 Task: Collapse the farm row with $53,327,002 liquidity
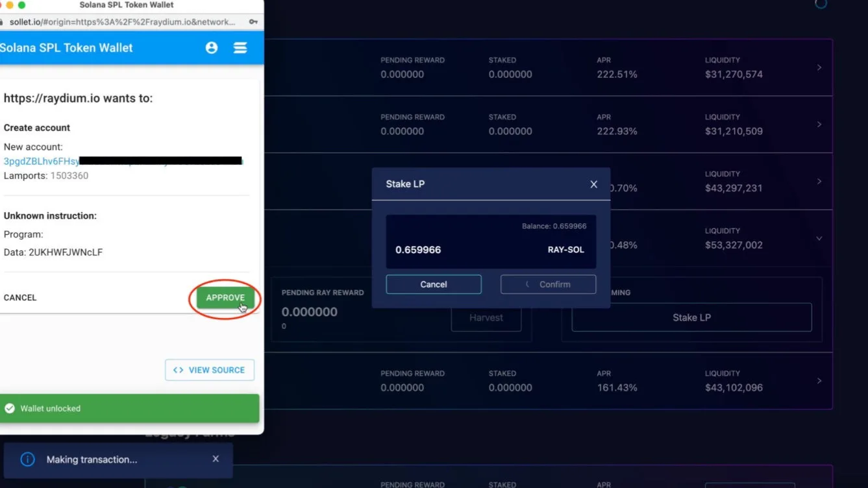pyautogui.click(x=819, y=239)
